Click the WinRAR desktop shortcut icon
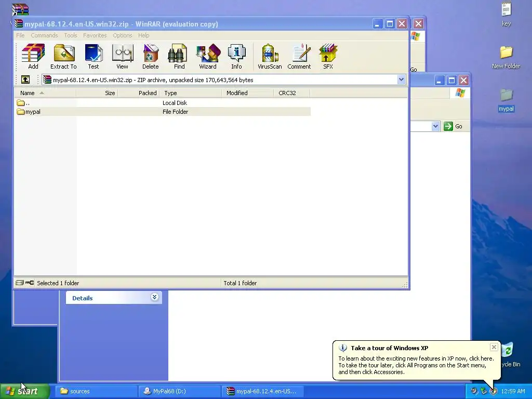 [x=20, y=10]
